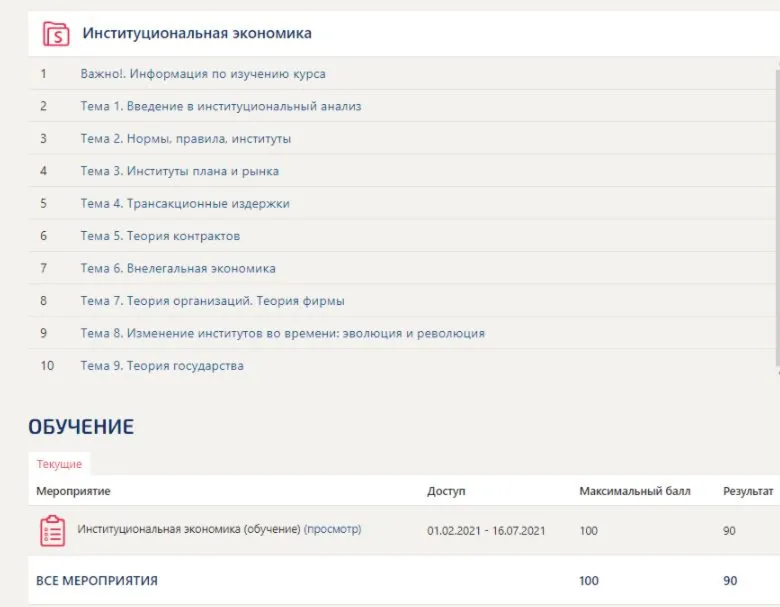Go to Тема 5. Теория контрактов
The height and width of the screenshot is (607, 780).
[160, 235]
